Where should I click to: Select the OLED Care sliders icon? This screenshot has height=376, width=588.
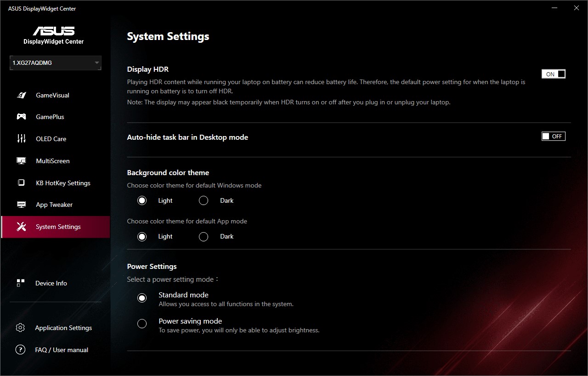click(21, 139)
